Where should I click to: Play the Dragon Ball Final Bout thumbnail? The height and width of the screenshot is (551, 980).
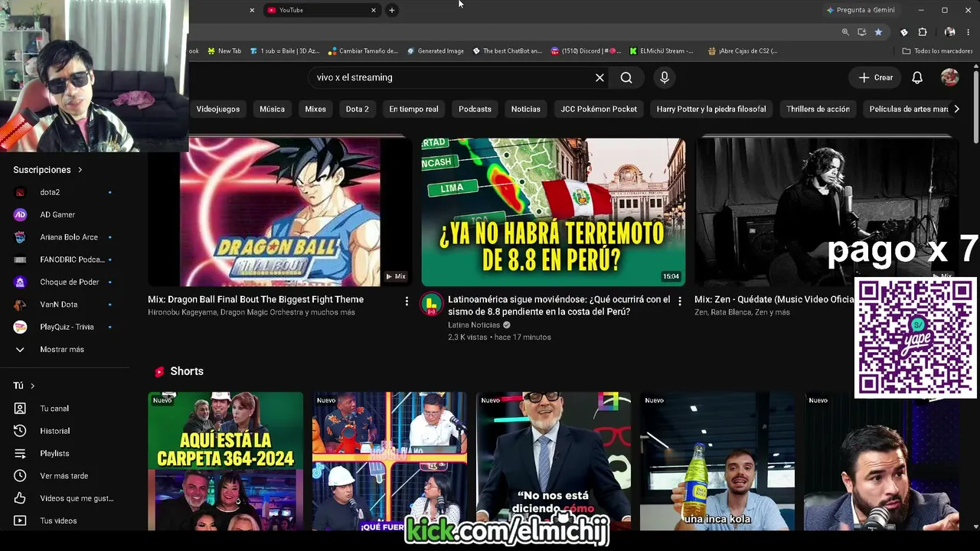tap(279, 212)
